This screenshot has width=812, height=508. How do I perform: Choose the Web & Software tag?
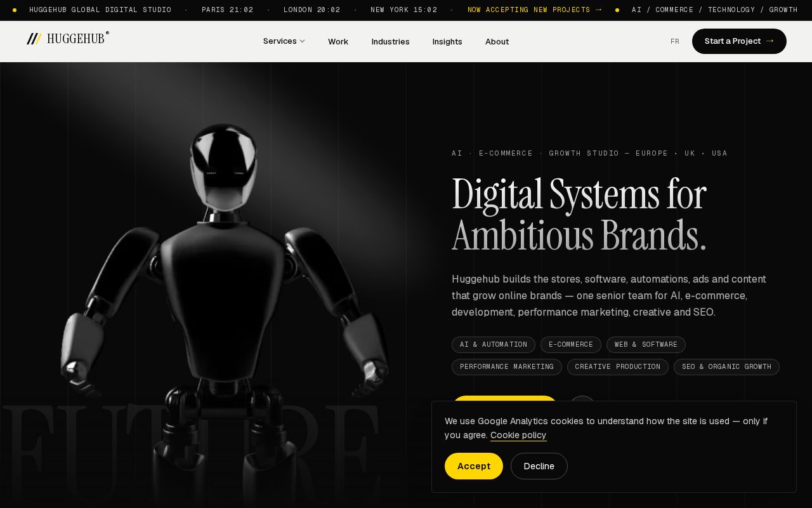point(646,345)
